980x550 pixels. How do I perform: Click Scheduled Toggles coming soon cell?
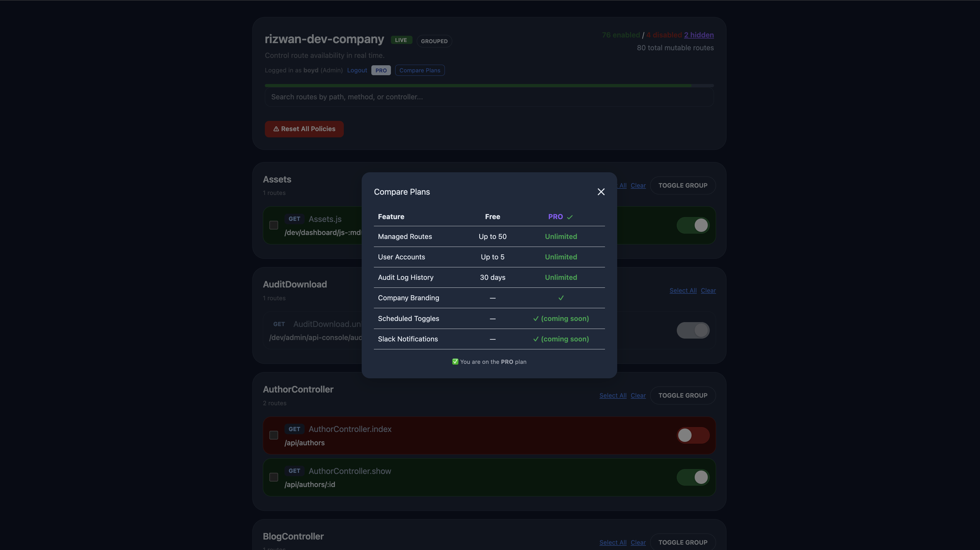[x=561, y=318]
